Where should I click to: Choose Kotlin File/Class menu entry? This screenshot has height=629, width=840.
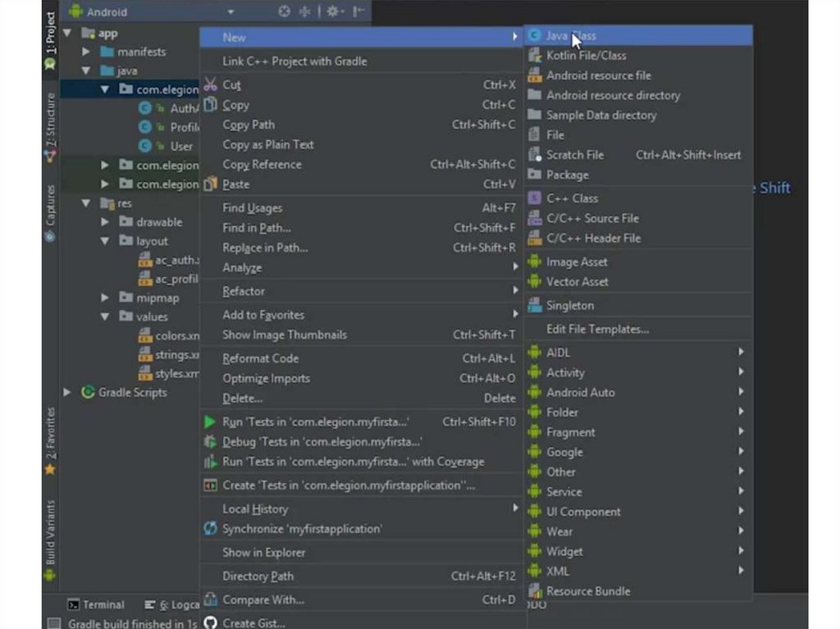click(x=586, y=56)
